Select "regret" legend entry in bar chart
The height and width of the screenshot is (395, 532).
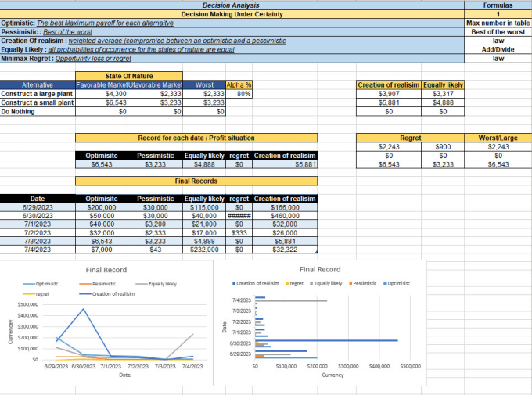(294, 283)
